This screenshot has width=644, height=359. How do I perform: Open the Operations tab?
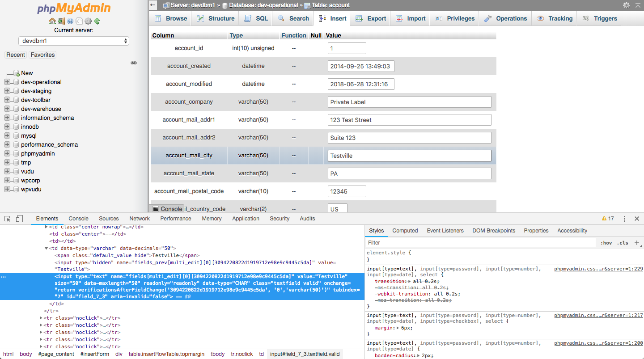[x=505, y=18]
